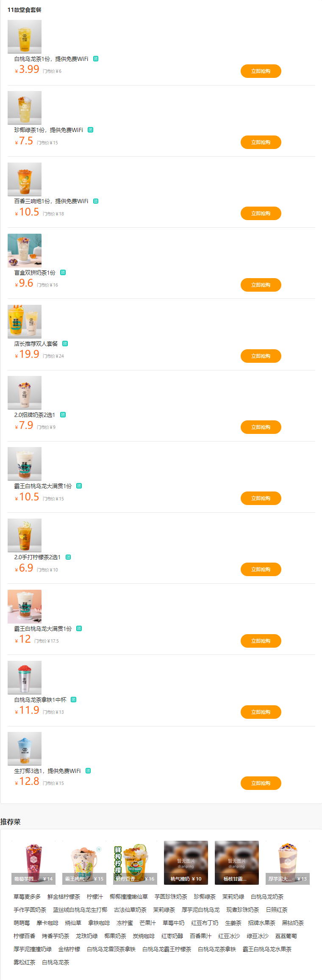Click the 团 icon beside 2.0招牌奶茶2选1
This screenshot has width=322, height=980.
click(x=63, y=415)
